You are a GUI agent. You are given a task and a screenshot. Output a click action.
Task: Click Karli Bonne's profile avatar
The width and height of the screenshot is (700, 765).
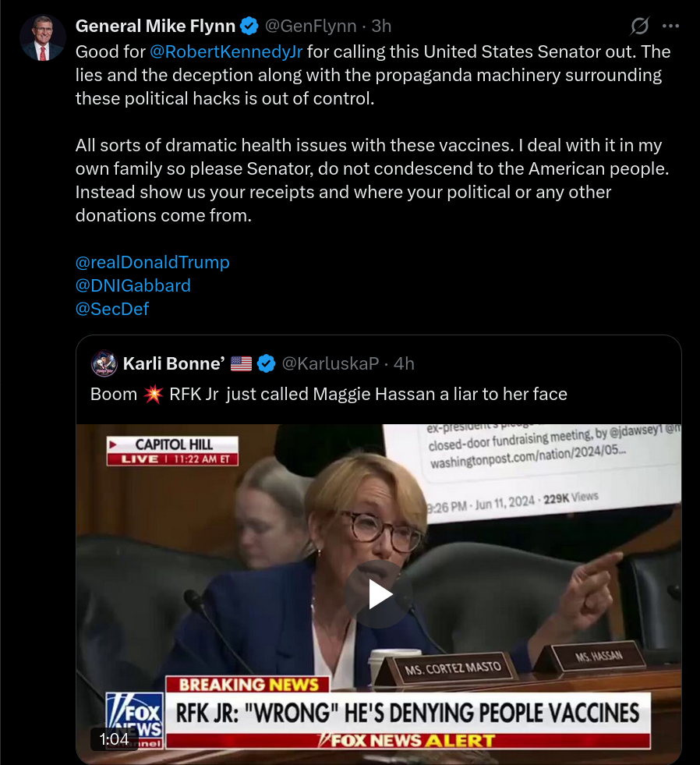(104, 363)
